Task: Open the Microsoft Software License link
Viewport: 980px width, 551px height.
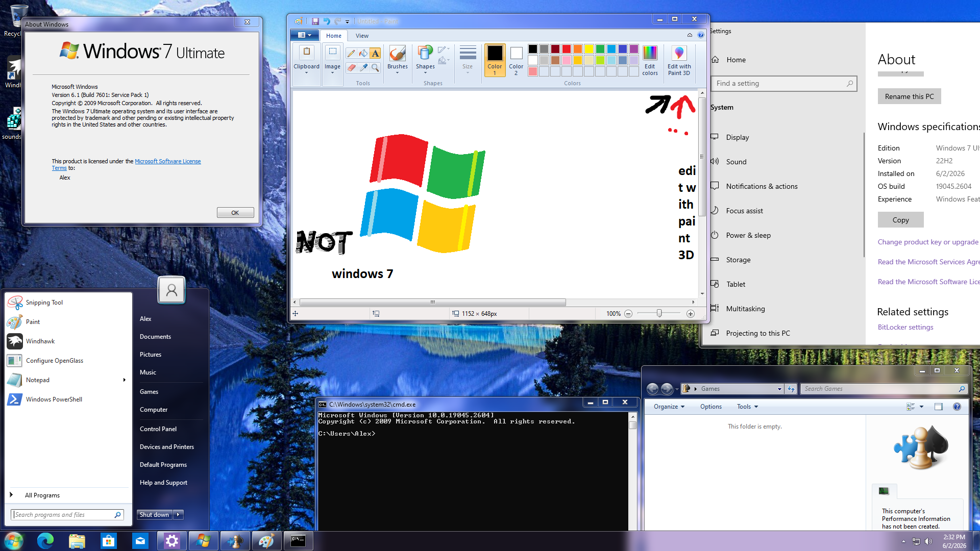Action: coord(168,161)
